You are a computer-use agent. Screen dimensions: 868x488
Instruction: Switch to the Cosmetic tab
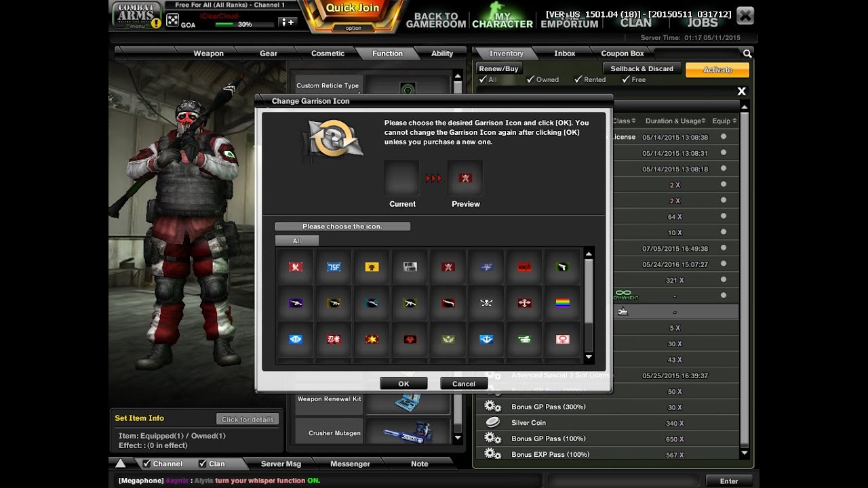pyautogui.click(x=328, y=54)
